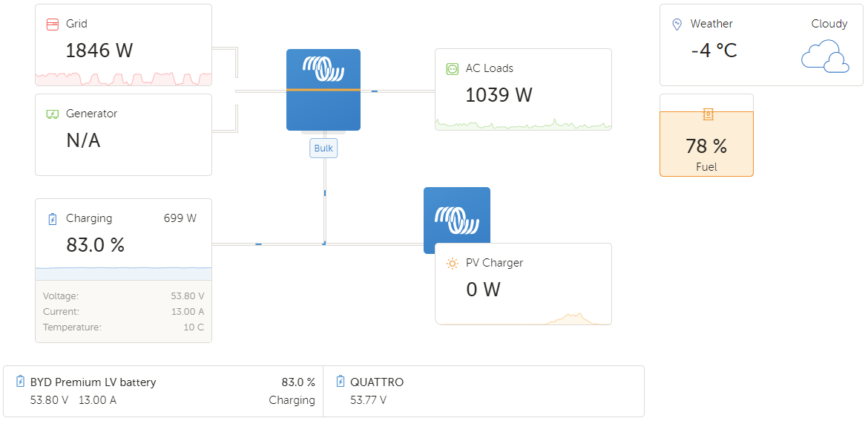Click the PV Charger sun icon
868x421 pixels.
coord(453,263)
